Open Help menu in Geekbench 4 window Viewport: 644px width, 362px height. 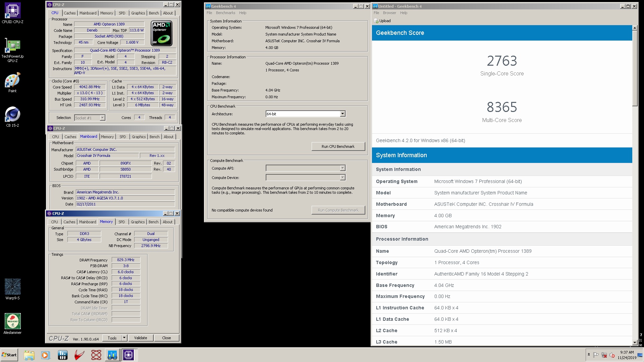click(243, 13)
